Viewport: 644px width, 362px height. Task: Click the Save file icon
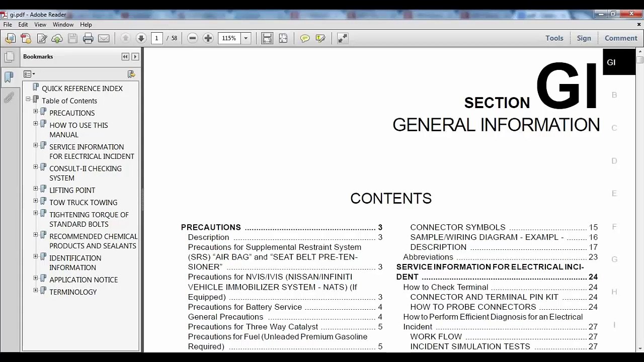point(72,38)
